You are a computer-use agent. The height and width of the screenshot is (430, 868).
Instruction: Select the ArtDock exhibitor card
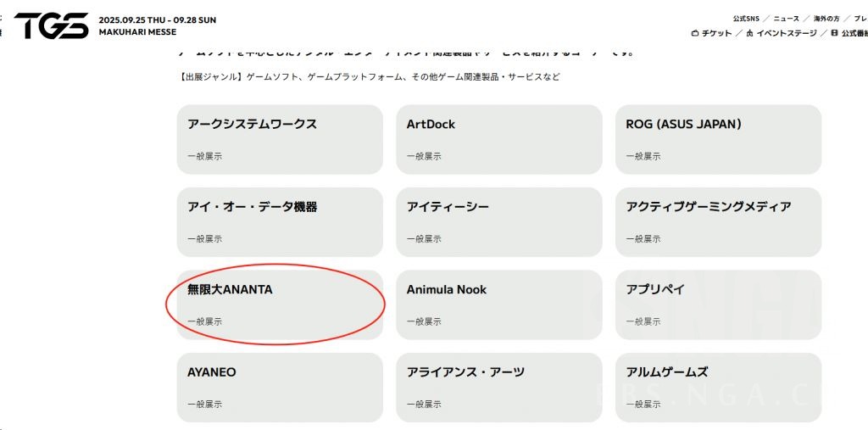[x=498, y=139]
